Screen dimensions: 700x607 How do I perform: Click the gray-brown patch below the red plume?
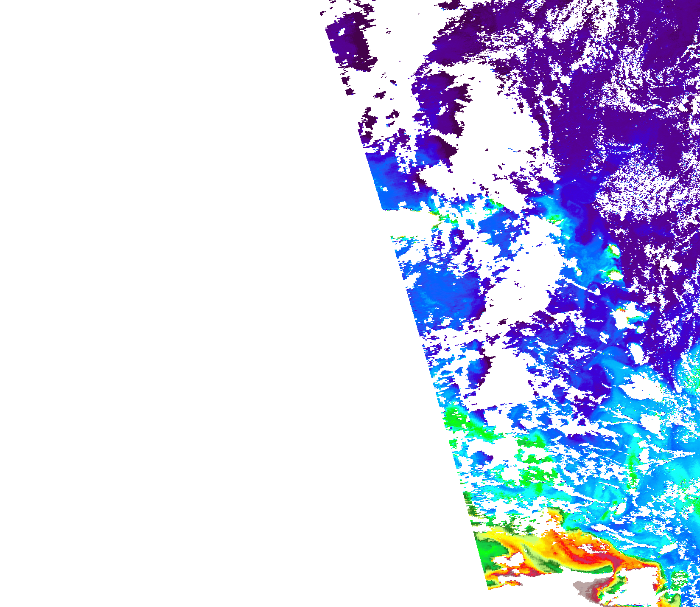pyautogui.click(x=588, y=590)
